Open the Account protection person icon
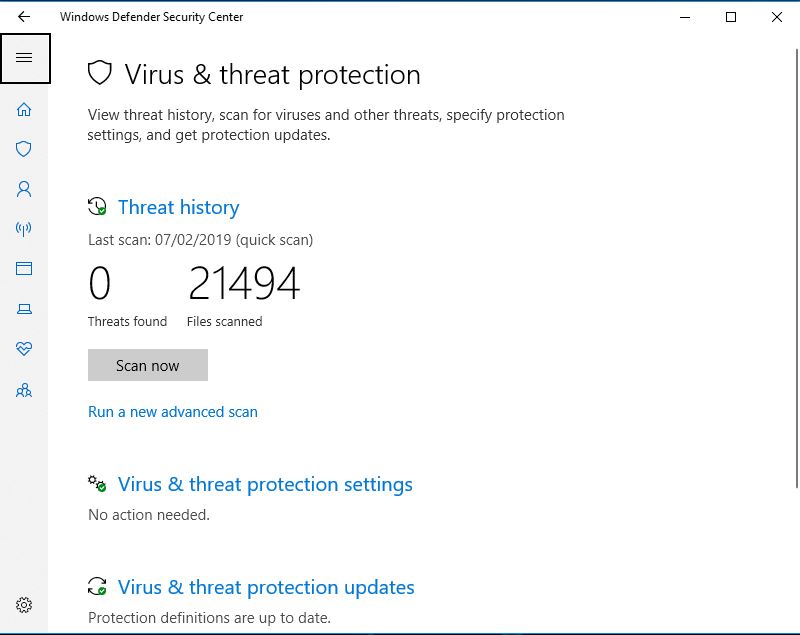Screen dimensions: 800x635 click(x=24, y=188)
